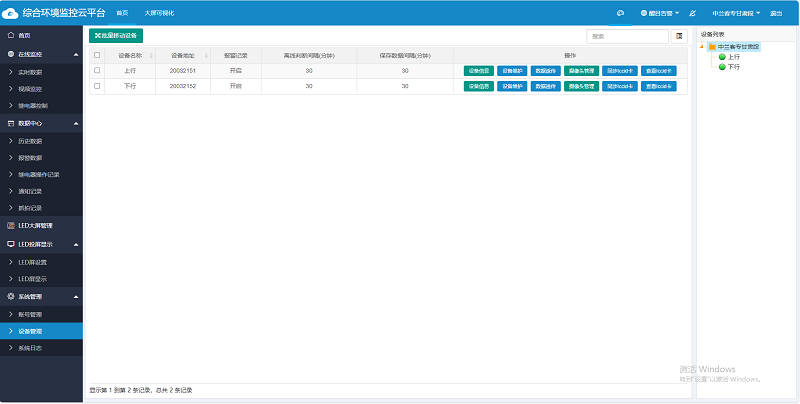Viewport: 800px width, 404px height.
Task: Click the muted sound icon in header
Action: (x=693, y=13)
